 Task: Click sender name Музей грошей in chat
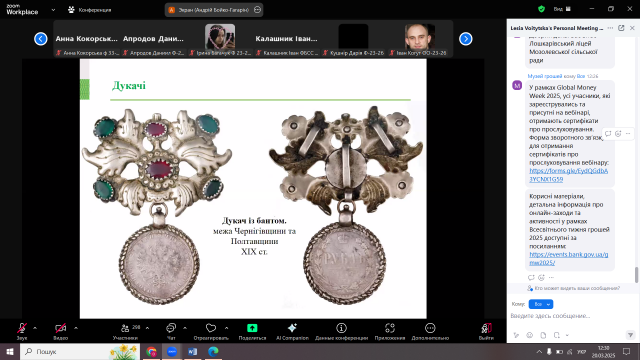pyautogui.click(x=544, y=76)
